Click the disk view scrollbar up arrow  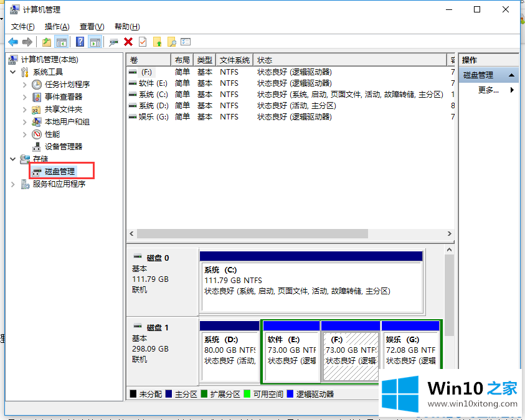click(449, 250)
